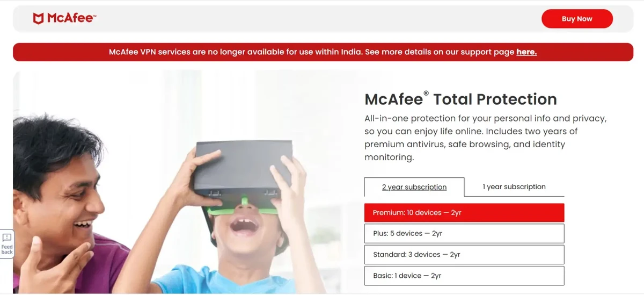644x295 pixels.
Task: Click the McAfee wordmark in the header
Action: (71, 18)
